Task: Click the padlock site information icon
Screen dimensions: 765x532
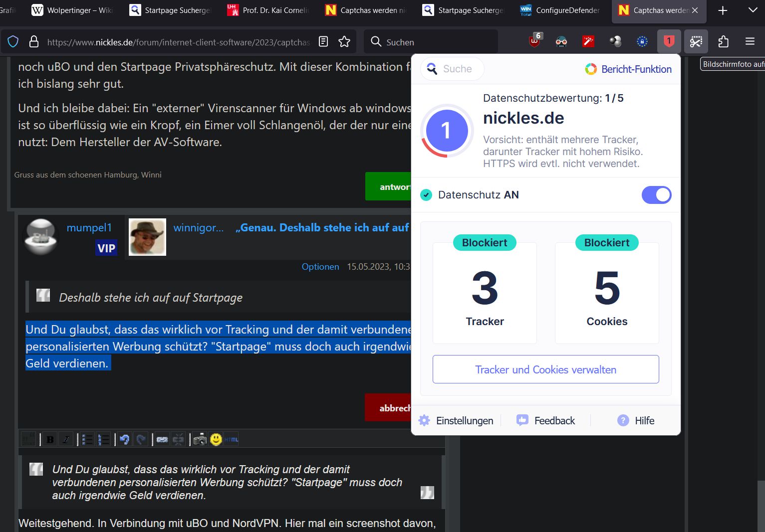Action: tap(34, 42)
